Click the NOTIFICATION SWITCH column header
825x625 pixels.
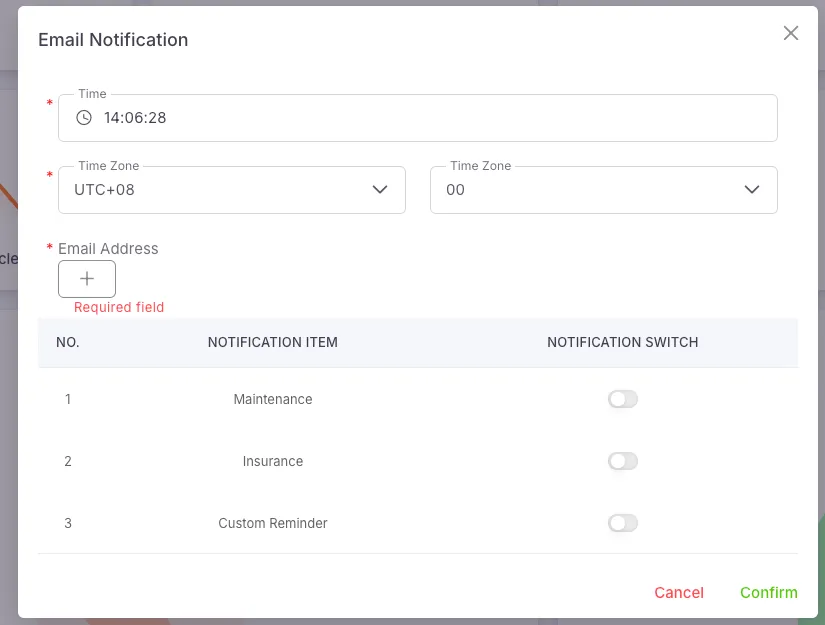pos(622,342)
